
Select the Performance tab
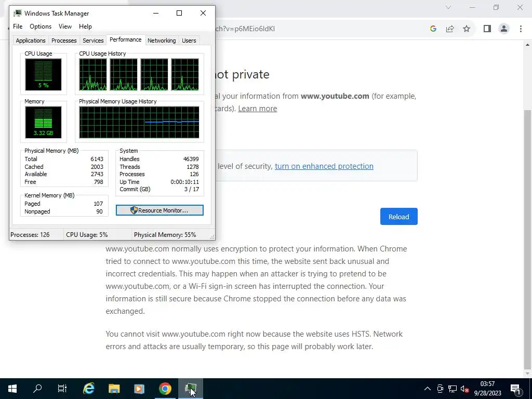click(x=126, y=39)
